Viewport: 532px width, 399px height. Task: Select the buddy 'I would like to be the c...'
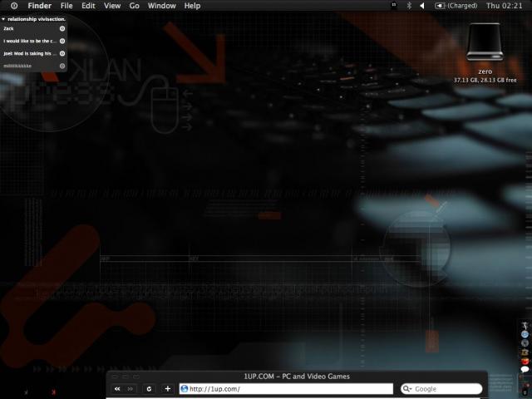(x=30, y=41)
